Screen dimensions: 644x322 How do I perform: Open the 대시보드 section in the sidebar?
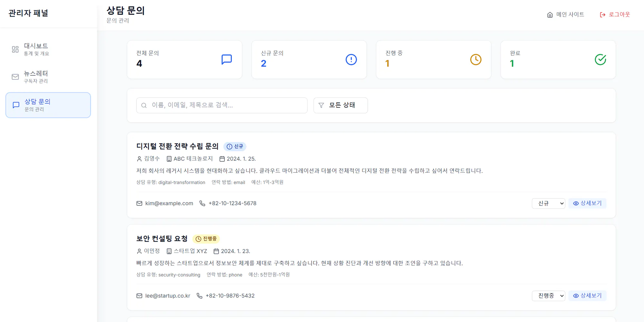[35, 49]
